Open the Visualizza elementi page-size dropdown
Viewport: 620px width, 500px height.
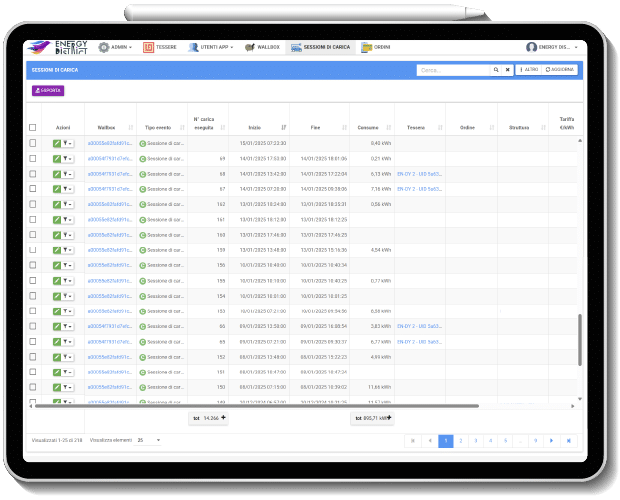point(148,440)
